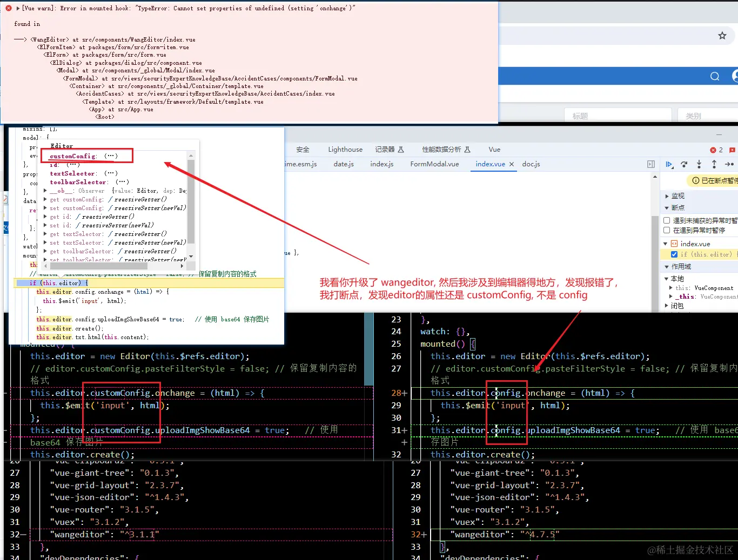Collapse index.vue breakpoint group
Image resolution: width=738 pixels, height=560 pixels.
[666, 244]
